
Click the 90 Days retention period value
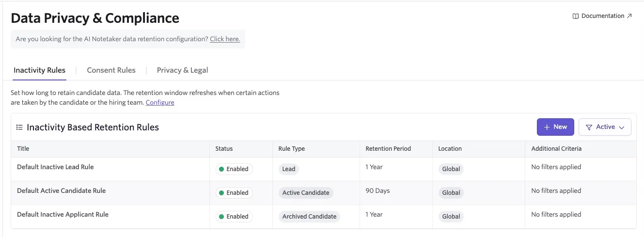click(377, 190)
